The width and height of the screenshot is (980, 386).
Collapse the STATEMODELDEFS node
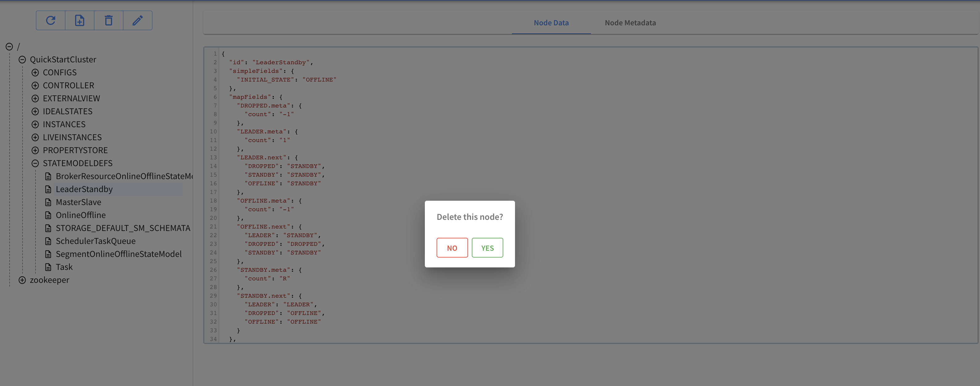[36, 163]
